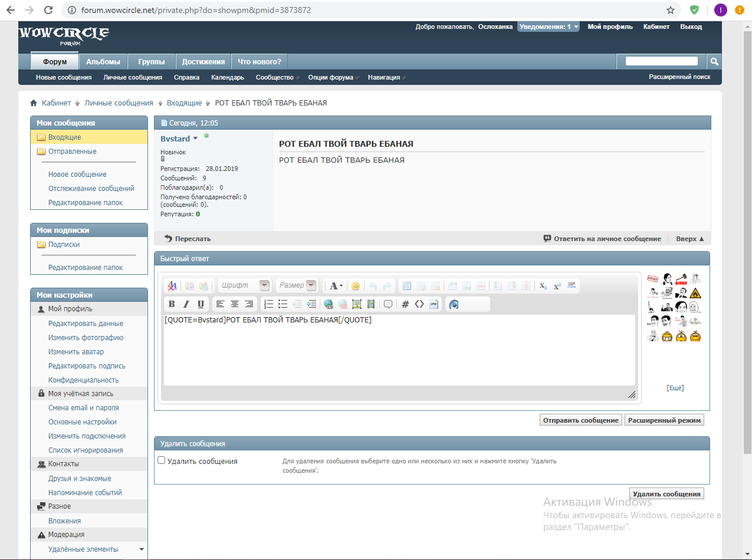Insert a link using the globe icon

tap(329, 304)
